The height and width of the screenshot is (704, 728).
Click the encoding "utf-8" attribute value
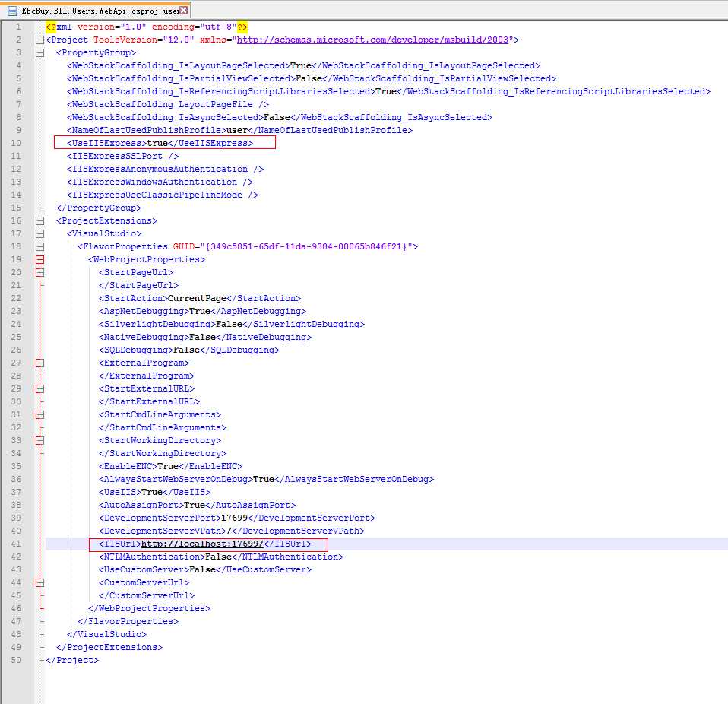[x=218, y=27]
